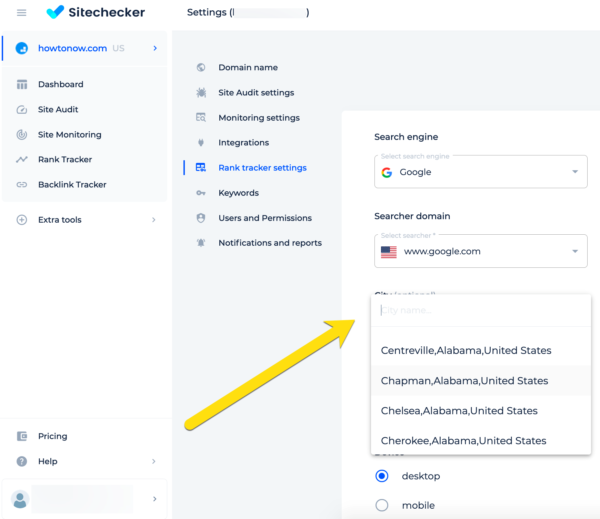Image resolution: width=600 pixels, height=519 pixels.
Task: Click the Integrations plug icon
Action: click(201, 143)
